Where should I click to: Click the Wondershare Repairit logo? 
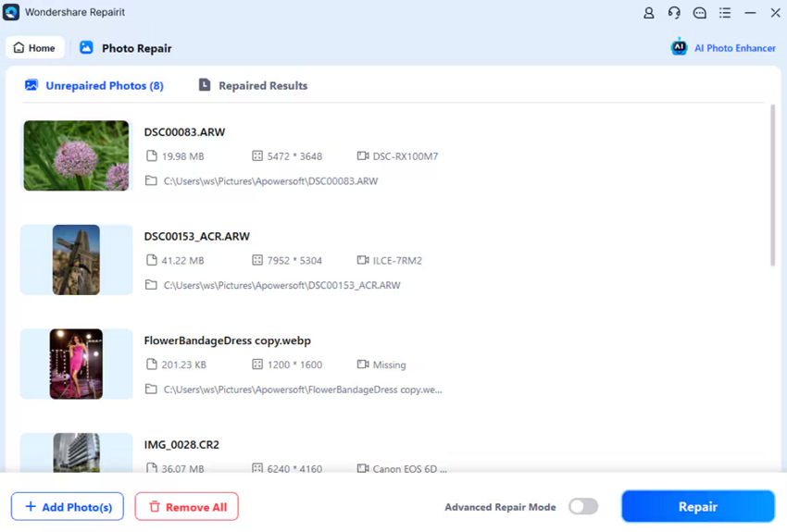[x=11, y=13]
